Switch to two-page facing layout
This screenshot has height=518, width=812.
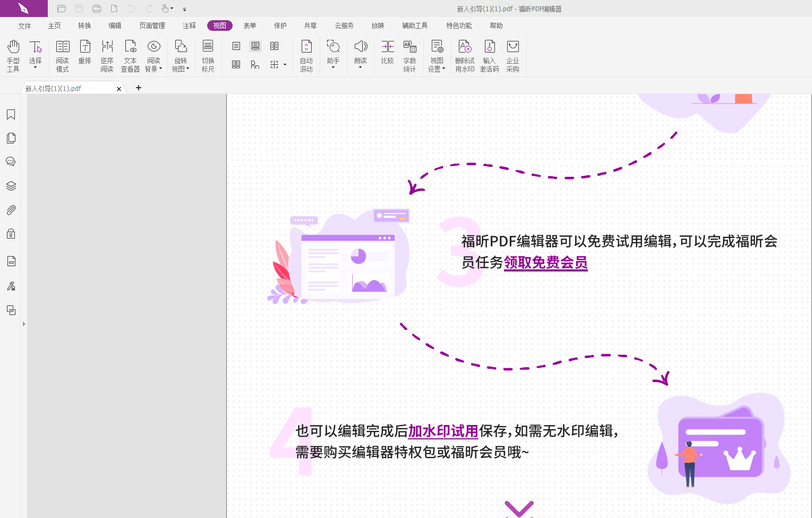coord(275,46)
